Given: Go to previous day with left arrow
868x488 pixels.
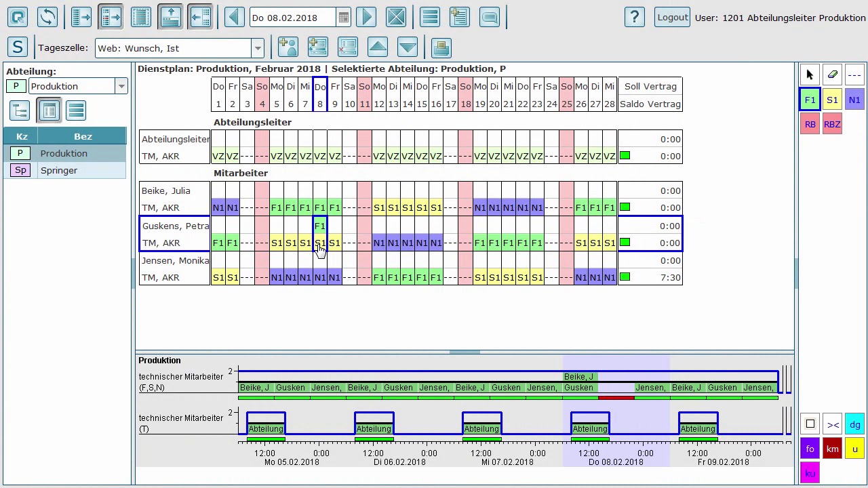Looking at the screenshot, I should (235, 17).
